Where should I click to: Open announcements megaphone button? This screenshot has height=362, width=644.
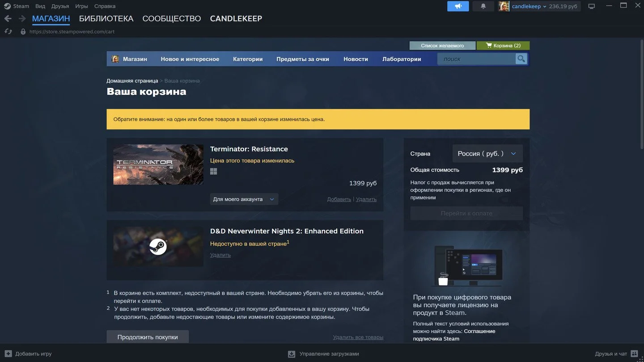pos(458,6)
